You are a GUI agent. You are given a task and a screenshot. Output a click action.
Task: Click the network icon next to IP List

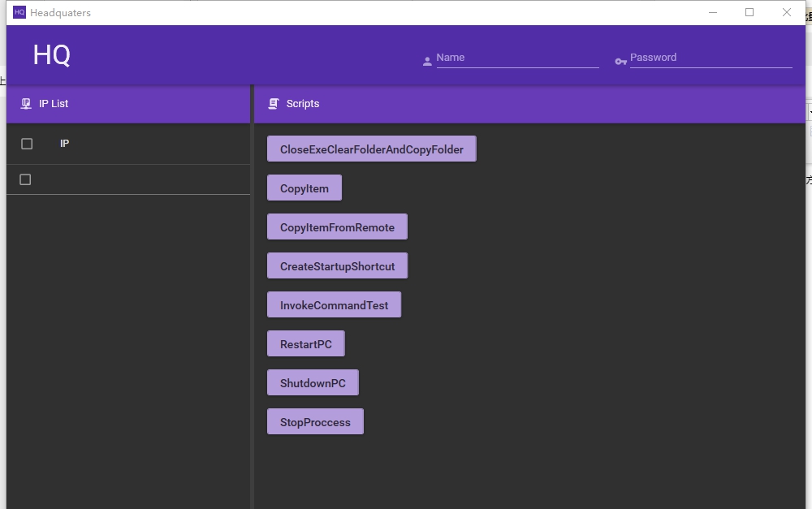(26, 104)
